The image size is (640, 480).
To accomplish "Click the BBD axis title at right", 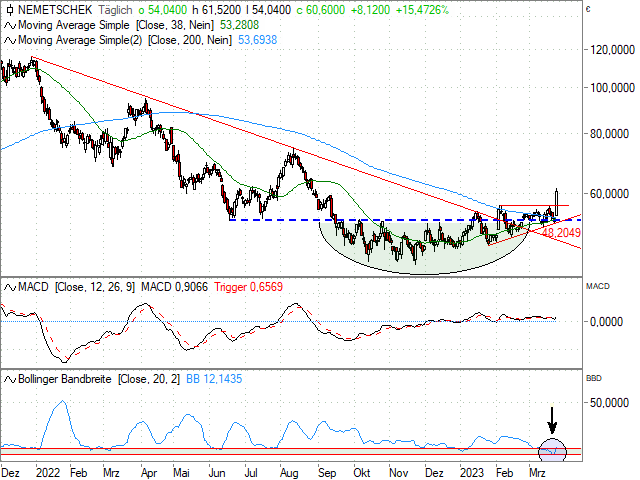I will [593, 379].
